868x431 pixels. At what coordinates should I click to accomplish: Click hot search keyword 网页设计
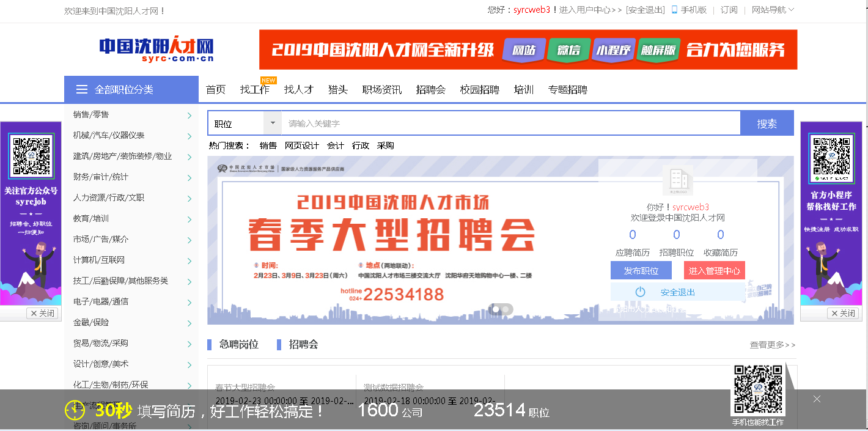[302, 146]
